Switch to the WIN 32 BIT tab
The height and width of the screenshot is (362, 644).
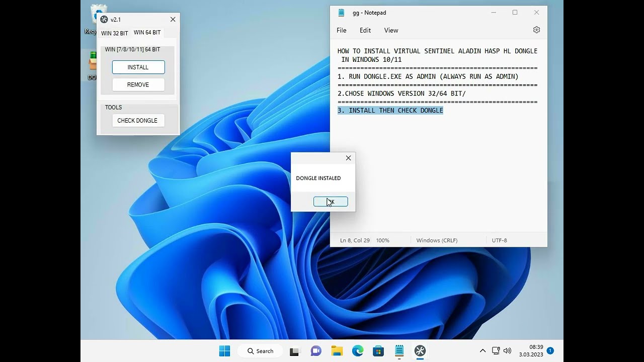(115, 33)
